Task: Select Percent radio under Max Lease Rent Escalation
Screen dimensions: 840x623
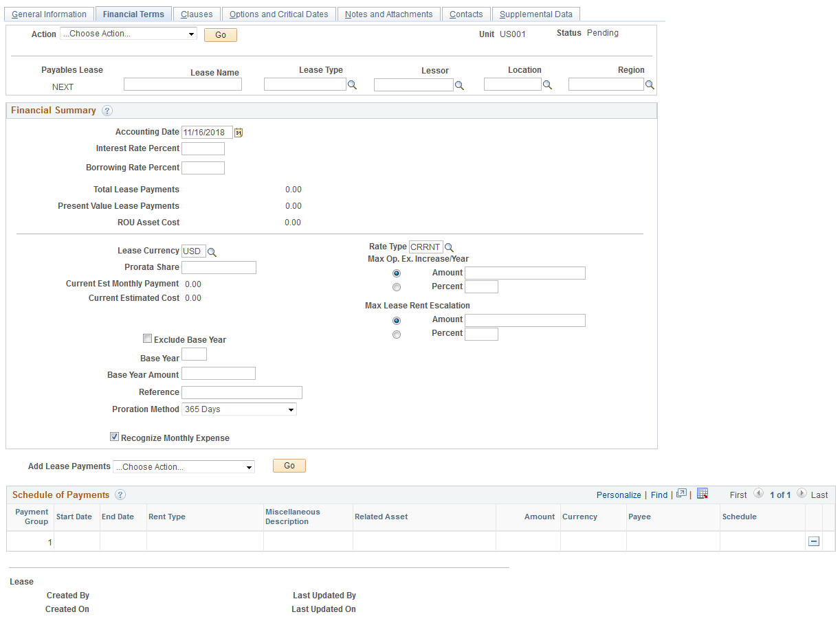Action: (397, 335)
